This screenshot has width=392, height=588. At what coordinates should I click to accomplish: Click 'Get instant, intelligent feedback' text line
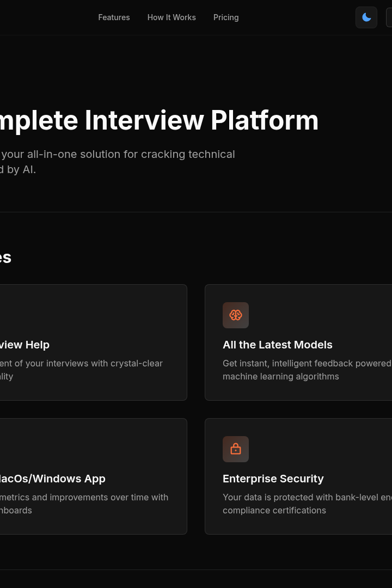click(x=288, y=363)
